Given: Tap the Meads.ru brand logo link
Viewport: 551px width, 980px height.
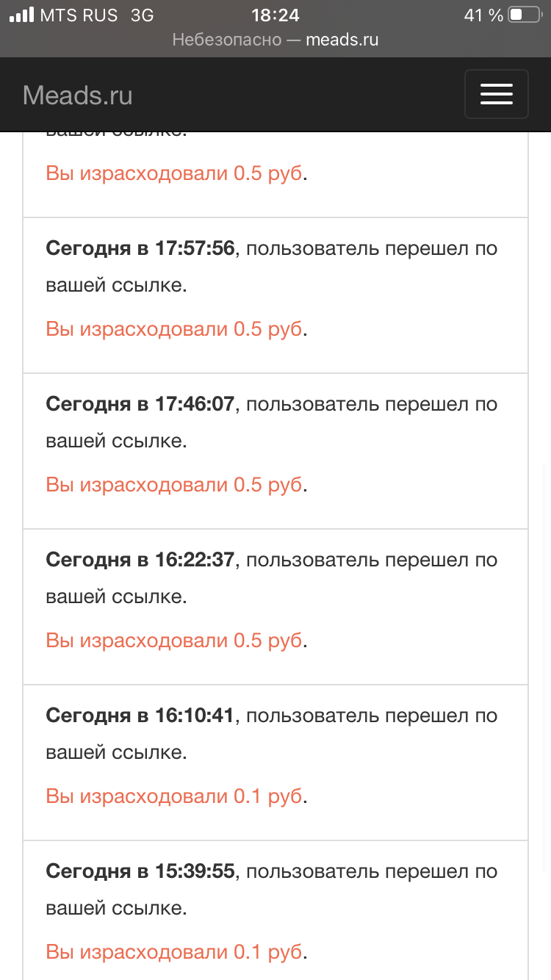Looking at the screenshot, I should (78, 96).
